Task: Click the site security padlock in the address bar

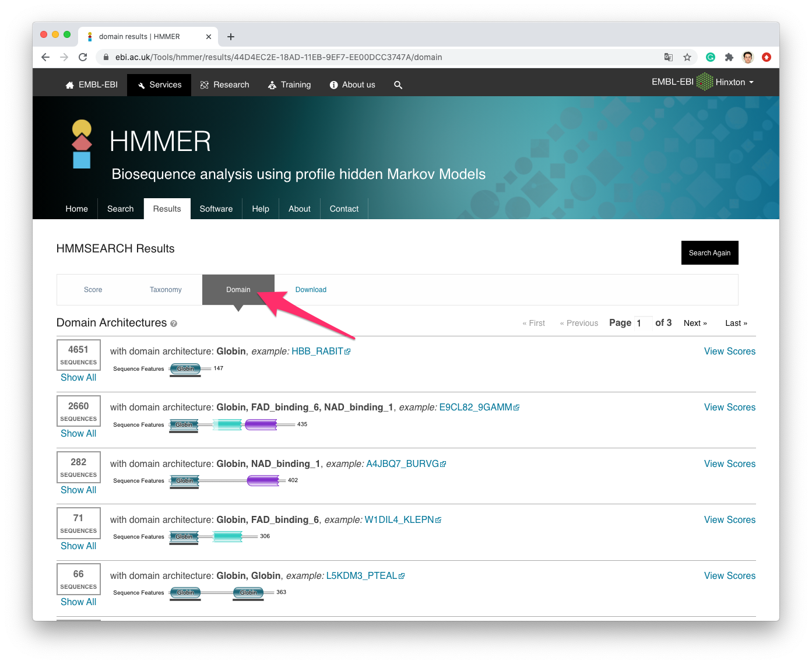Action: tap(106, 57)
